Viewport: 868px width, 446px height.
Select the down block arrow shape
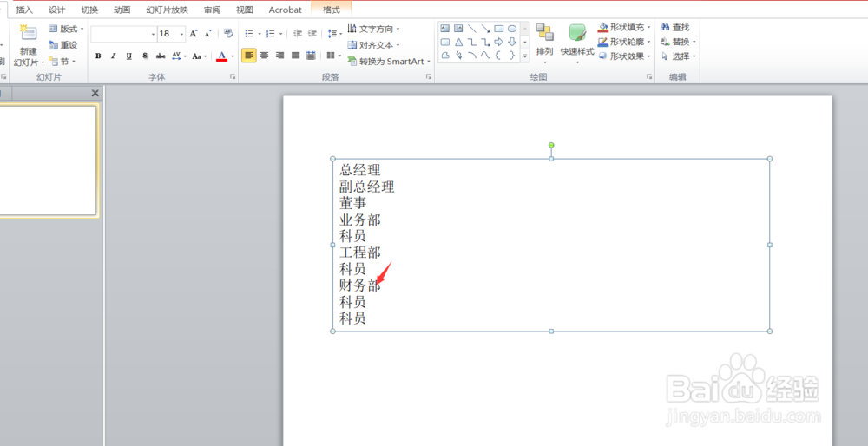(x=512, y=42)
